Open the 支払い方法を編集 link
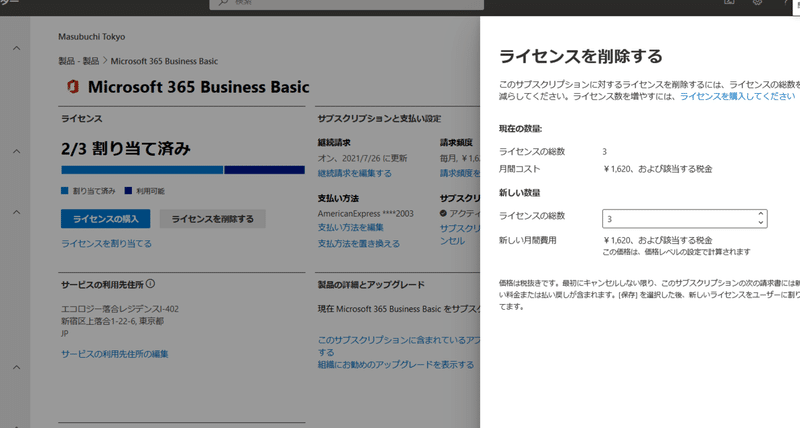Viewport: 800px width, 428px height. coord(351,228)
